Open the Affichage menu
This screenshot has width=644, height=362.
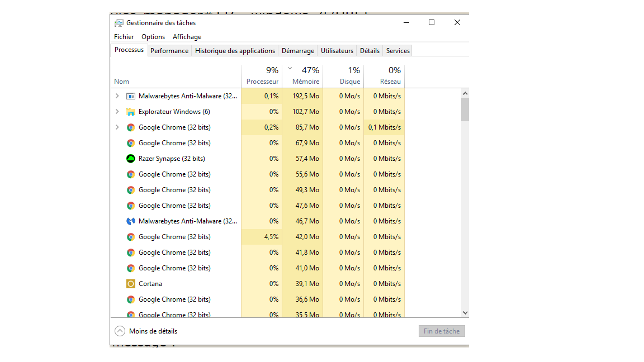click(x=187, y=37)
